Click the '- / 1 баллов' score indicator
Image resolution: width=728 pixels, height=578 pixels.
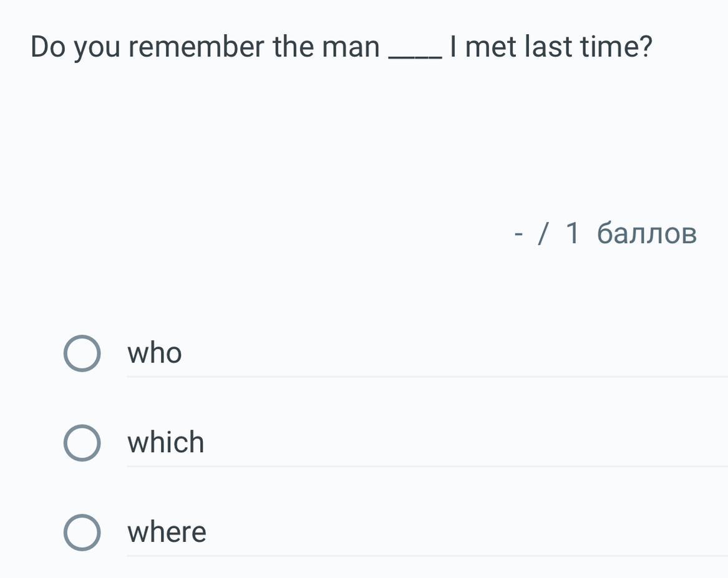pyautogui.click(x=604, y=234)
